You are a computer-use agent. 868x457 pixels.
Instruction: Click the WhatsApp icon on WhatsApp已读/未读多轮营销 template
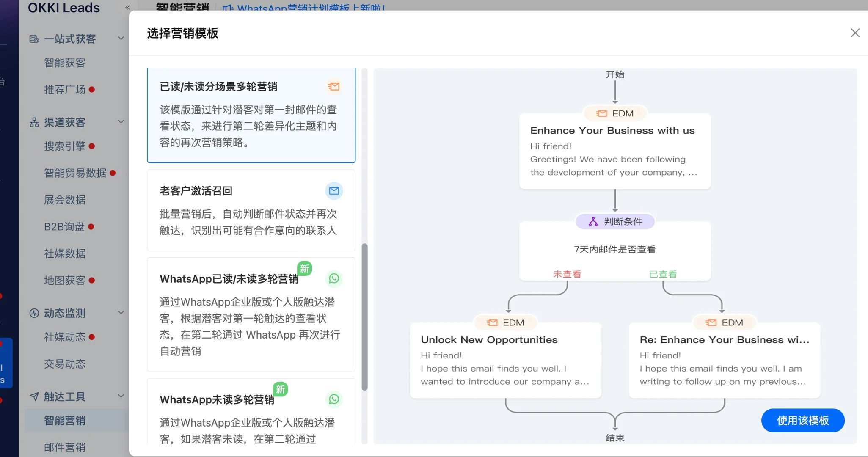pyautogui.click(x=334, y=278)
